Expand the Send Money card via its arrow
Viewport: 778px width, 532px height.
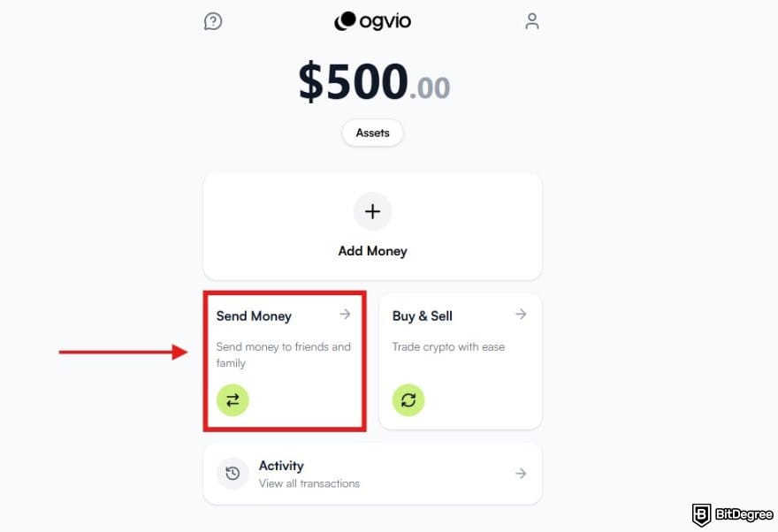(x=344, y=313)
